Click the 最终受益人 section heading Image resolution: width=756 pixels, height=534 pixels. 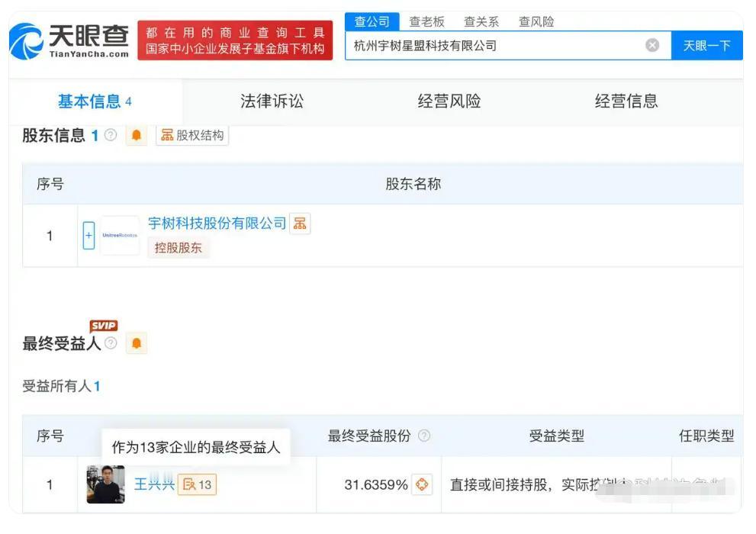point(62,343)
